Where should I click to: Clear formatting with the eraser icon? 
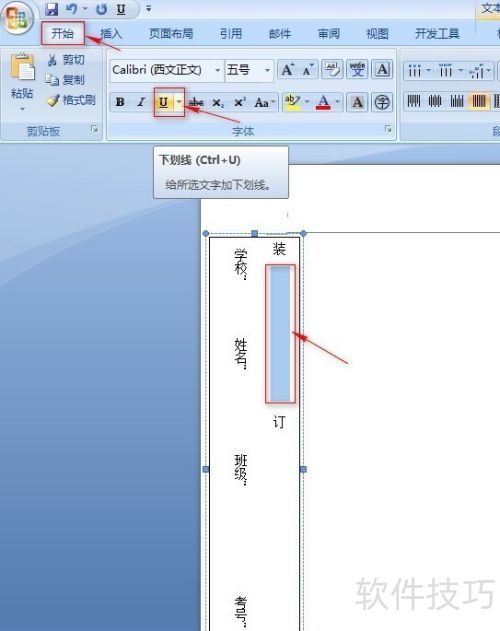[x=332, y=70]
